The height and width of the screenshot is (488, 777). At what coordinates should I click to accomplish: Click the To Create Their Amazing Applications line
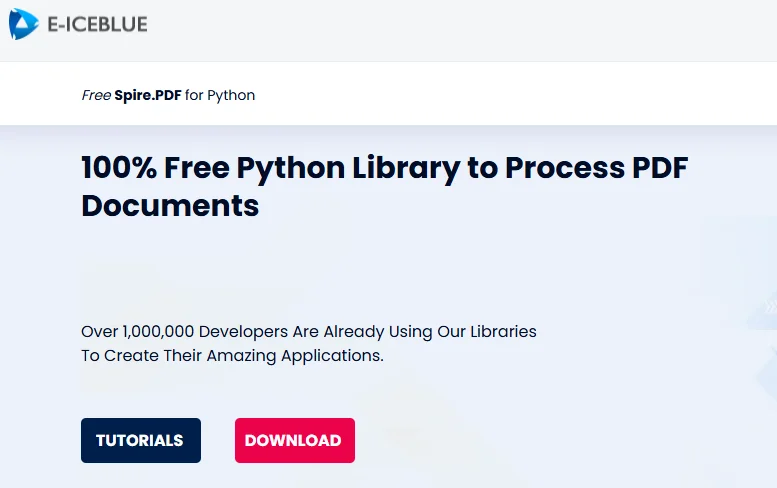point(232,356)
